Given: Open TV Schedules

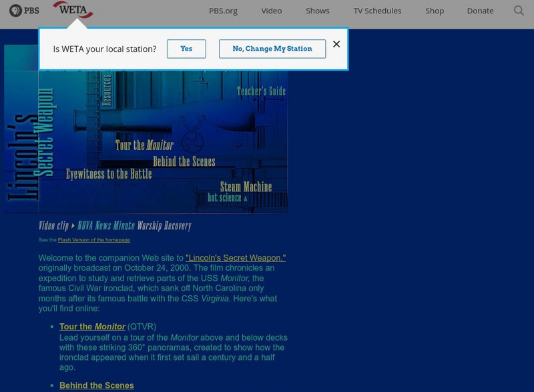Looking at the screenshot, I should 377,11.
